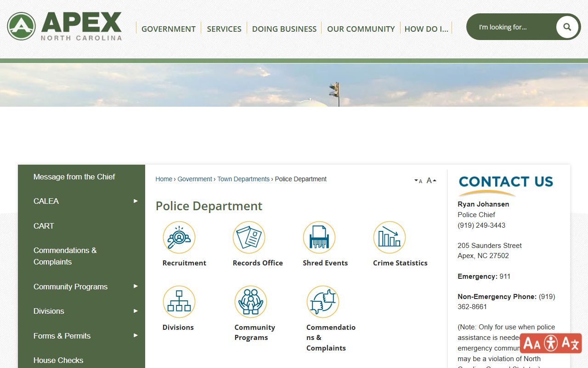The width and height of the screenshot is (588, 368).
Task: Open the Shred Events shredder icon
Action: (319, 237)
